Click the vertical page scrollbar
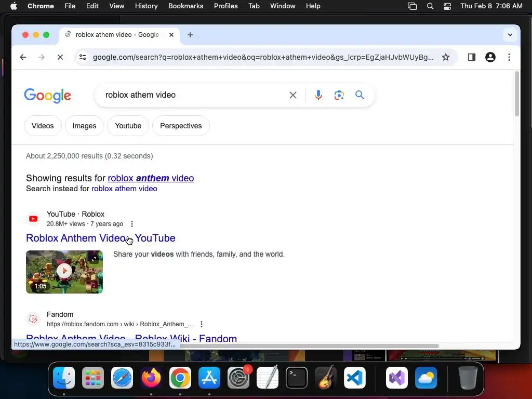 pyautogui.click(x=517, y=94)
